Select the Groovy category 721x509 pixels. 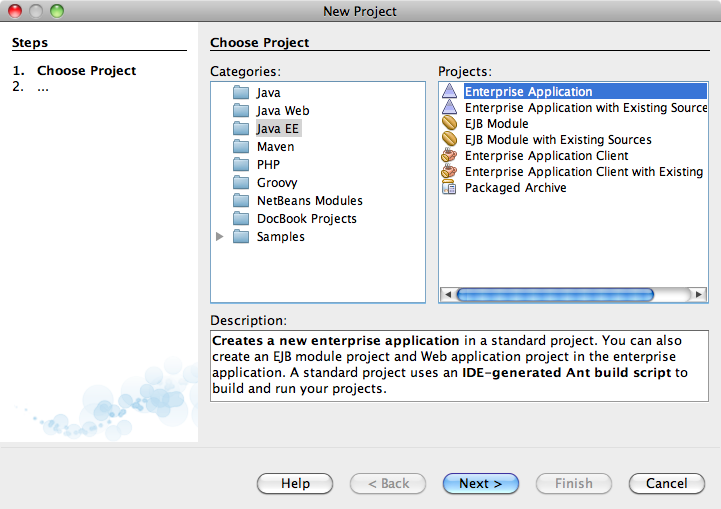[x=277, y=183]
